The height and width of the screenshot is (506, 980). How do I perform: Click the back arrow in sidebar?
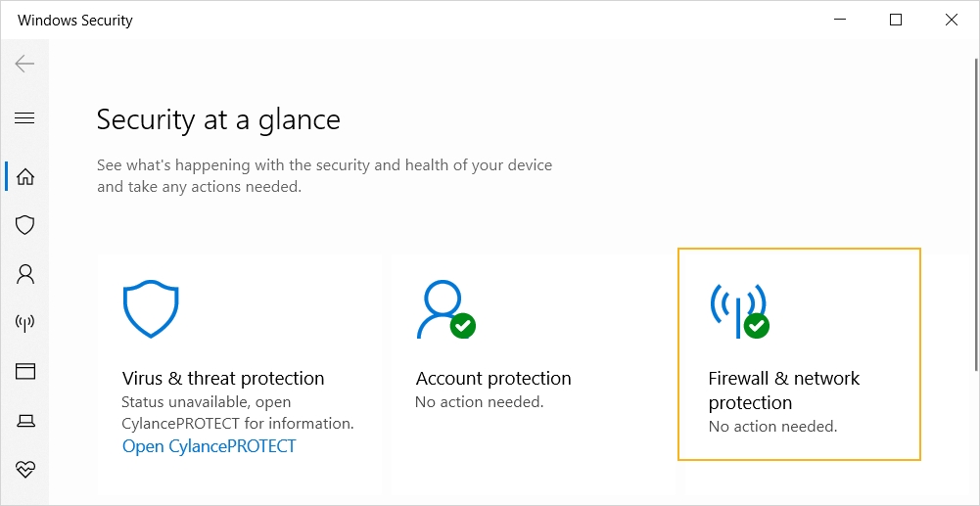(24, 65)
